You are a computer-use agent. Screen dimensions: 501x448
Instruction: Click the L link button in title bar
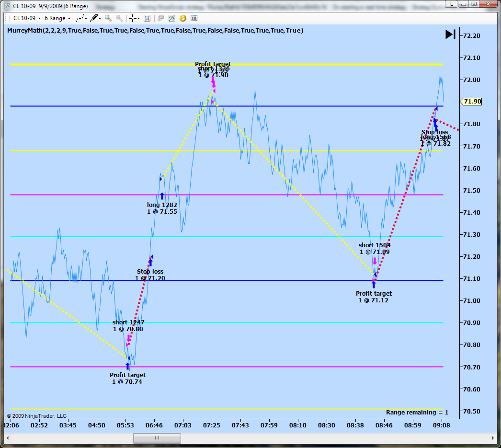451,4
